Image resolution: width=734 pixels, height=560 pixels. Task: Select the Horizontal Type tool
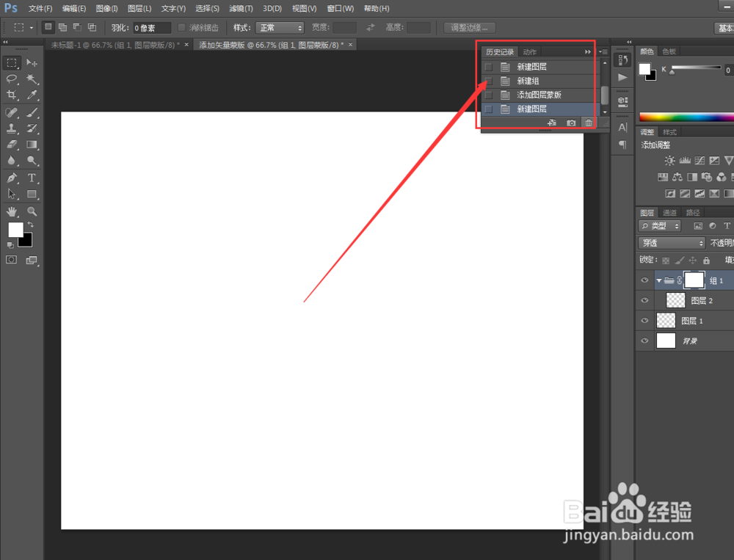tap(32, 178)
